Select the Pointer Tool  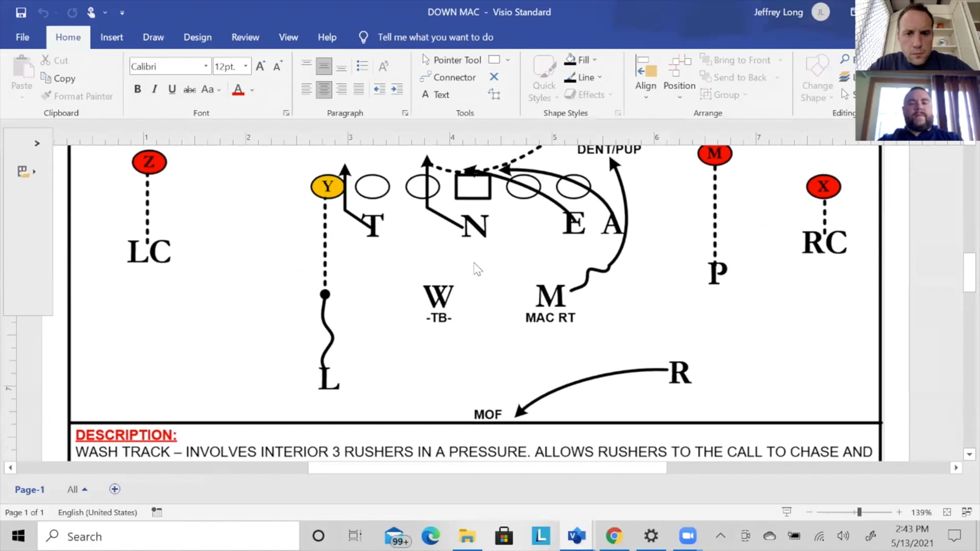[451, 60]
